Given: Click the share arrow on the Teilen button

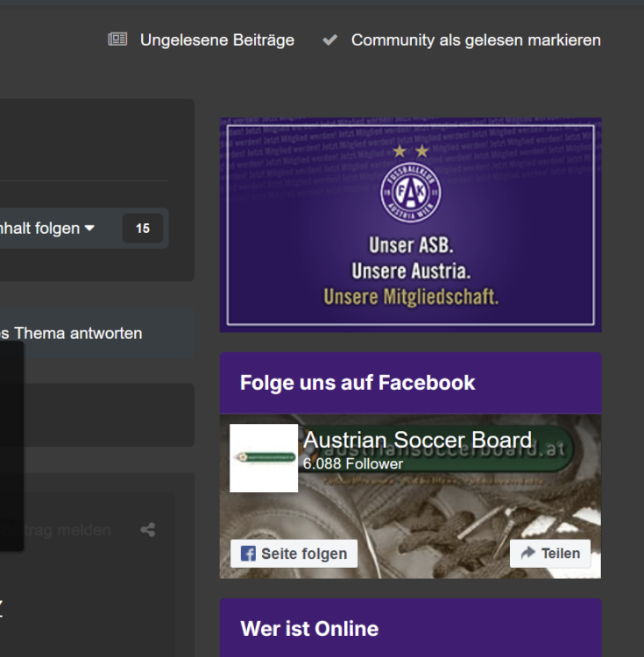Looking at the screenshot, I should click(527, 553).
